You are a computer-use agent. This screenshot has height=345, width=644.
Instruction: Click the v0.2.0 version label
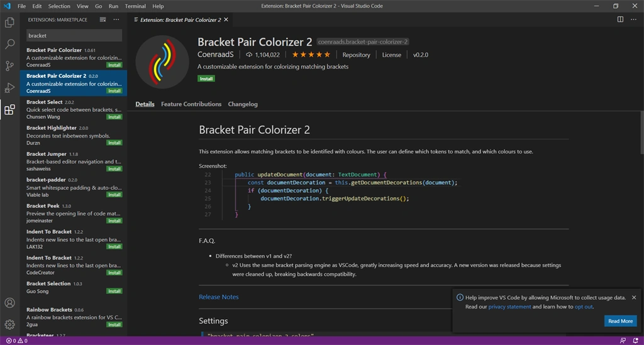(421, 55)
